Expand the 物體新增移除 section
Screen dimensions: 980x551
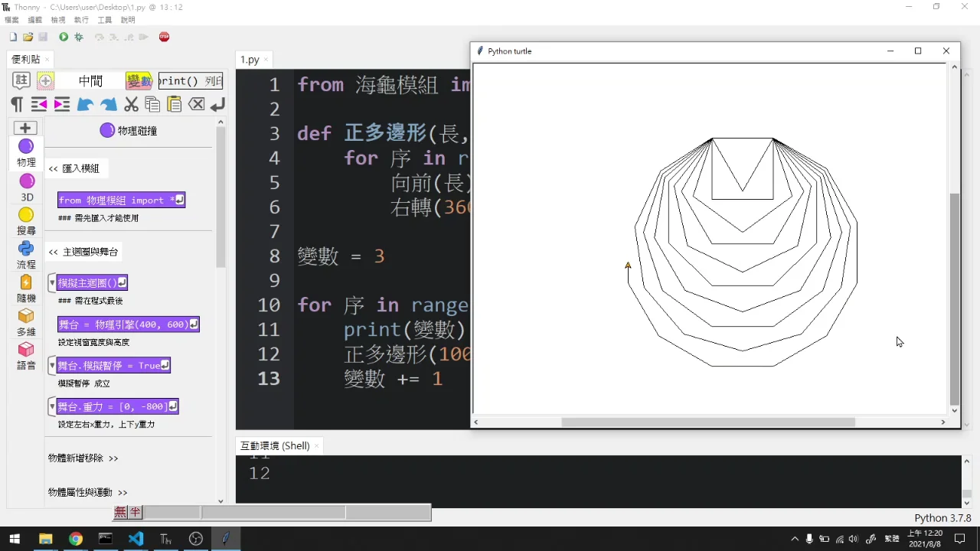pyautogui.click(x=83, y=458)
